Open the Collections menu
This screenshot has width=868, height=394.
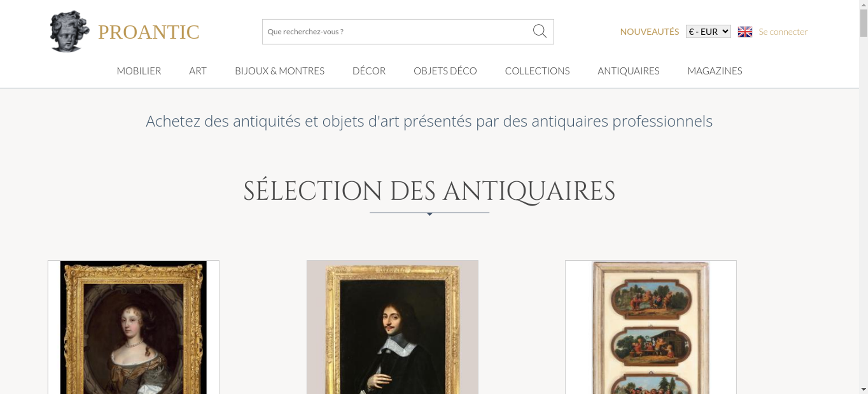click(x=537, y=71)
